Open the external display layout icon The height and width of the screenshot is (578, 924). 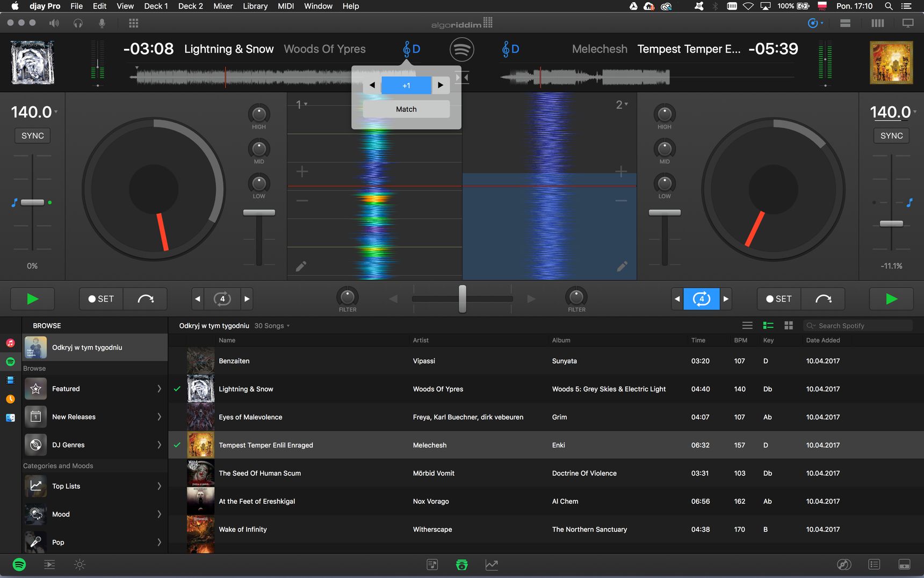click(x=908, y=23)
